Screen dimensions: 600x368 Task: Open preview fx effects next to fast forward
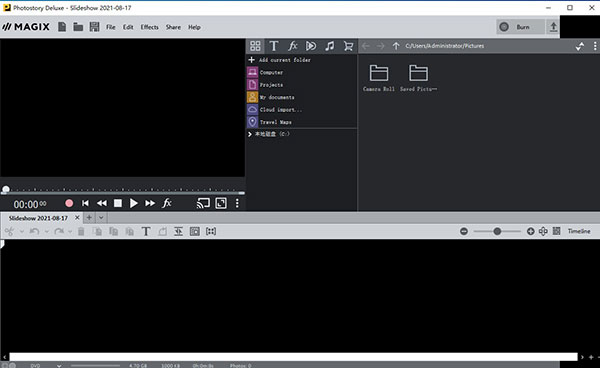167,203
